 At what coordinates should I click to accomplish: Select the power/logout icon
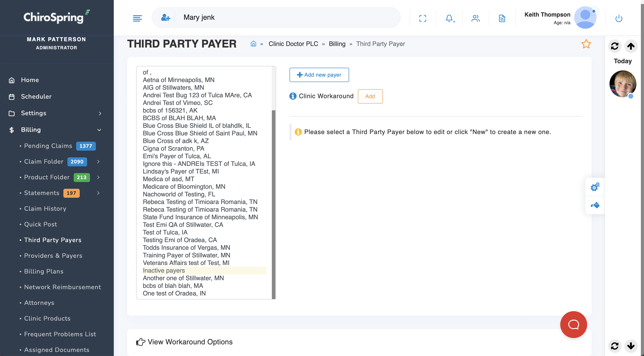619,18
